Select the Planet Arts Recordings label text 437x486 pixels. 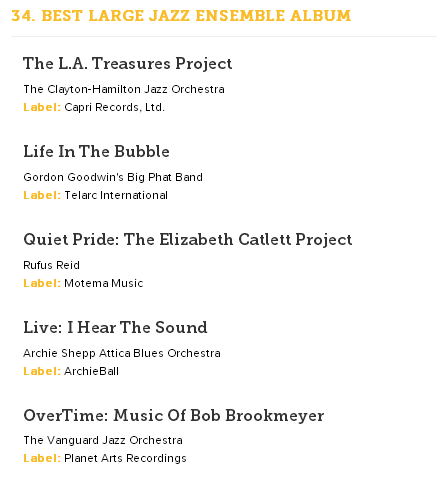(x=125, y=458)
